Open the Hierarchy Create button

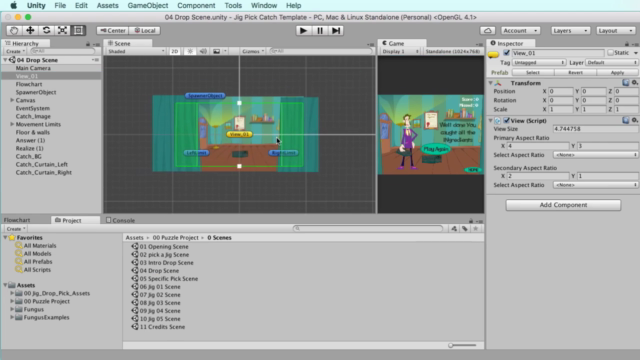tap(15, 51)
